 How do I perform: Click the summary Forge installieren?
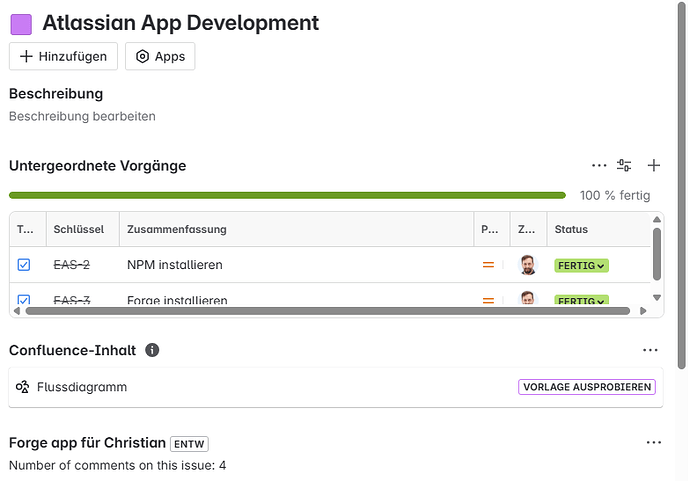coord(177,300)
